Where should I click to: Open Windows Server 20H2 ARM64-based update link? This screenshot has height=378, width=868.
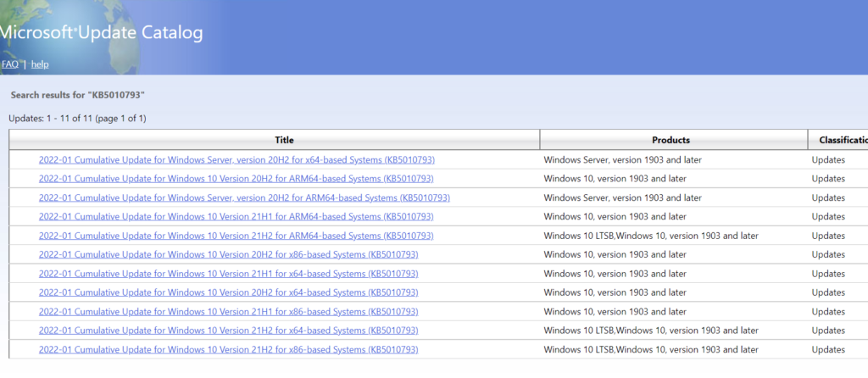[244, 197]
